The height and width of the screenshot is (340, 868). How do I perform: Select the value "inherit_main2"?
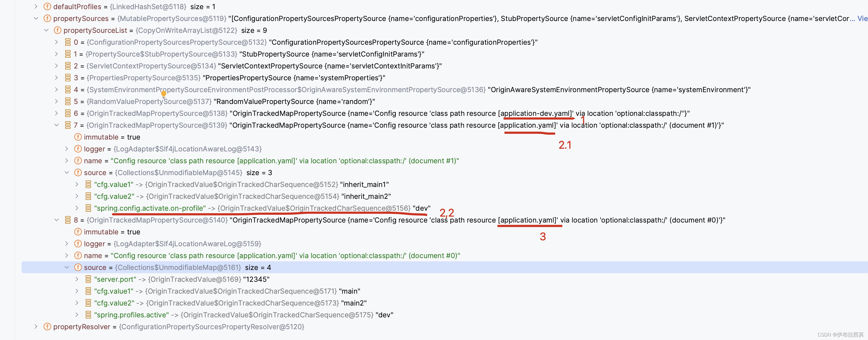(x=366, y=196)
